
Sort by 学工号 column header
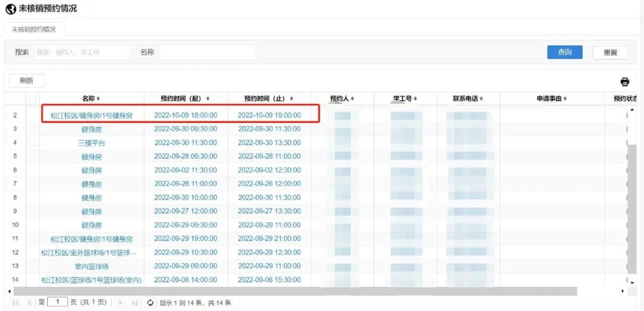405,98
